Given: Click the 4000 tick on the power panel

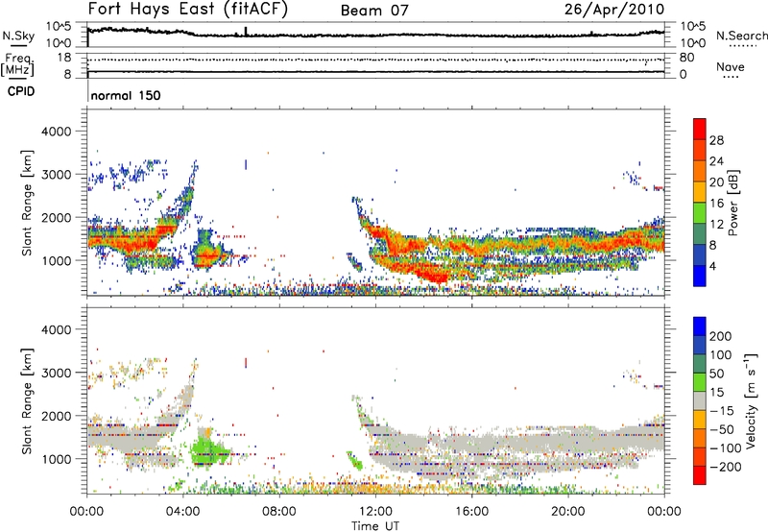Looking at the screenshot, I should (56, 132).
